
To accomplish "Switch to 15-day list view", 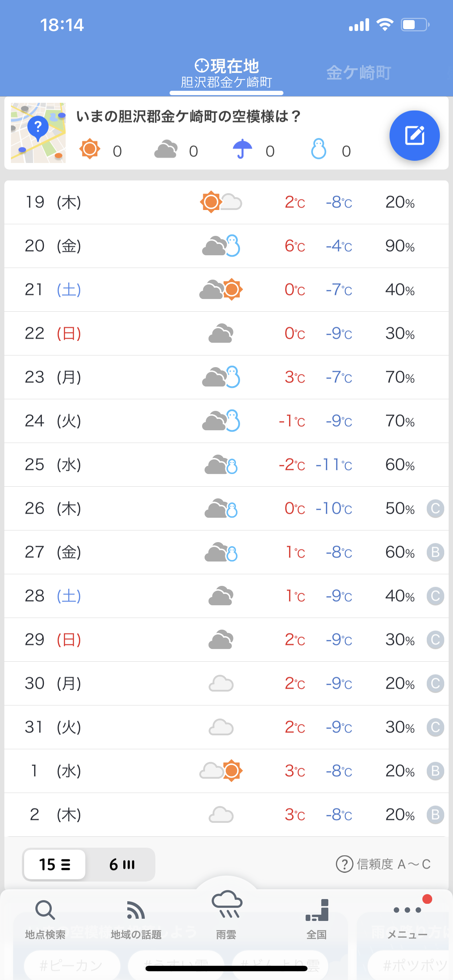I will click(x=55, y=864).
